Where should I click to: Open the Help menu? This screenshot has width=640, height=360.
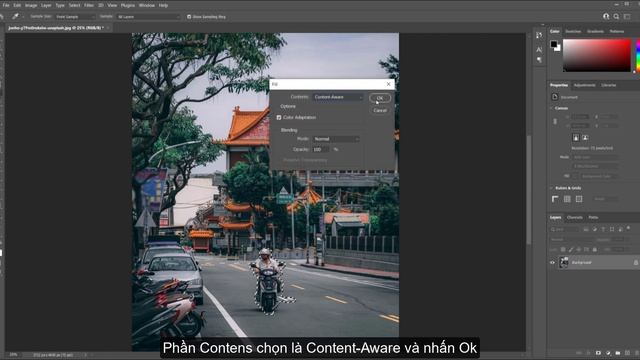point(163,5)
